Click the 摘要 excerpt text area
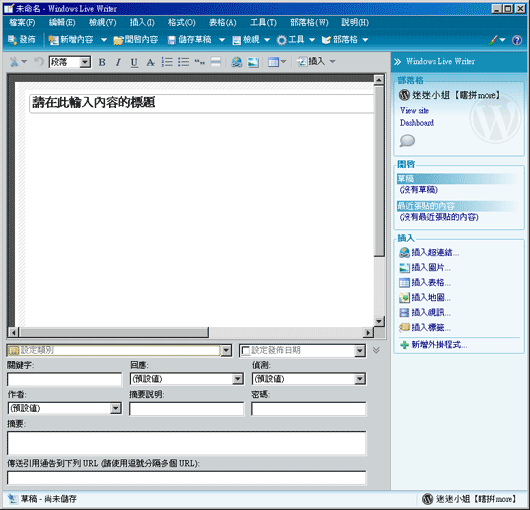Screen dimensions: 530x510 pyautogui.click(x=187, y=443)
